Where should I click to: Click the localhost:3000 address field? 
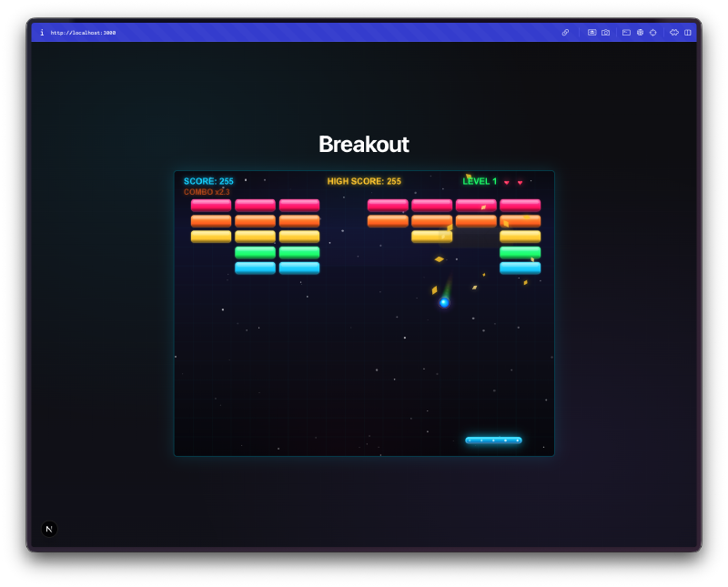click(x=83, y=33)
